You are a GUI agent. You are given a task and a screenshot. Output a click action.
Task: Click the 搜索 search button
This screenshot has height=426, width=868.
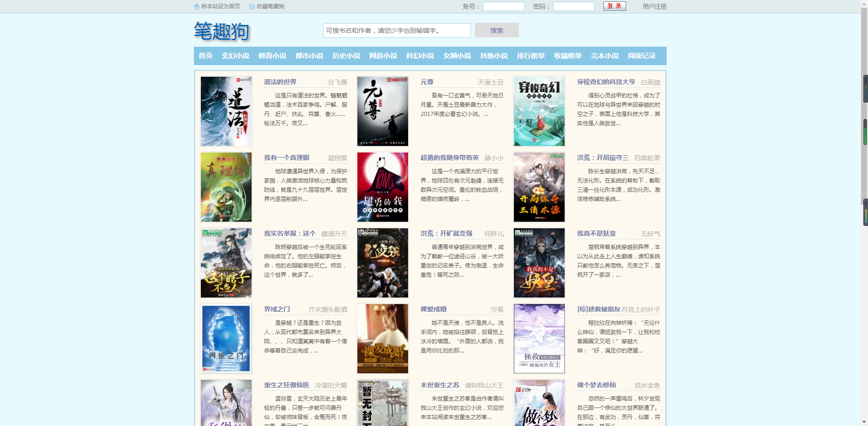click(497, 30)
